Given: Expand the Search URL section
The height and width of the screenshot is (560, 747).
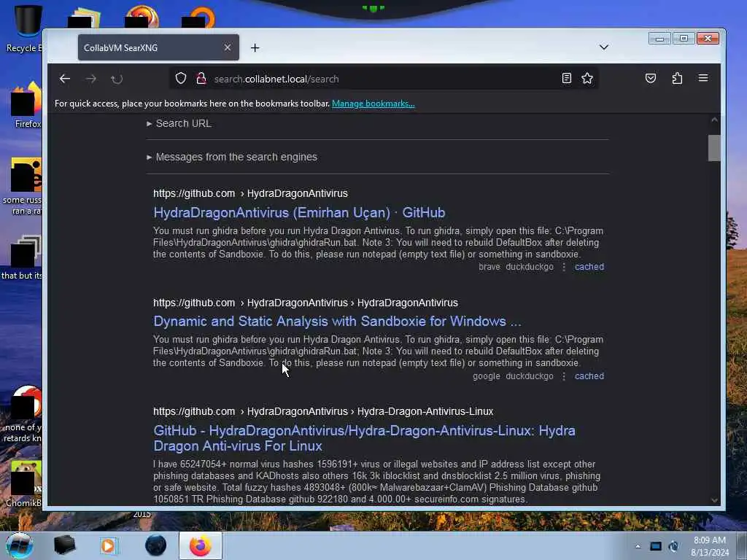Looking at the screenshot, I should click(x=179, y=123).
